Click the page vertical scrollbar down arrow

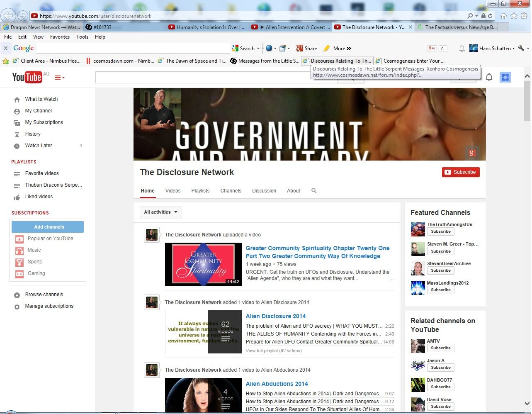tap(527, 403)
